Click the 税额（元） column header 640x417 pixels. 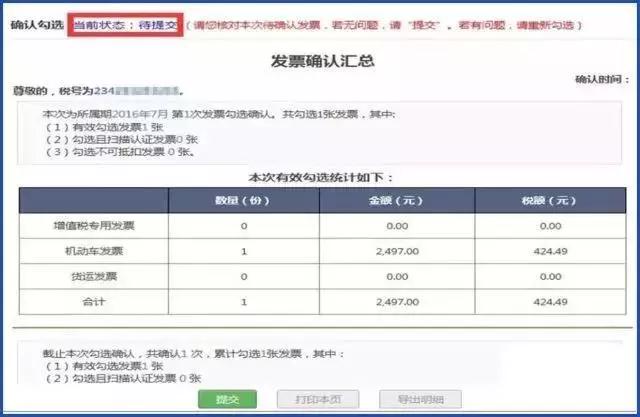tap(549, 200)
